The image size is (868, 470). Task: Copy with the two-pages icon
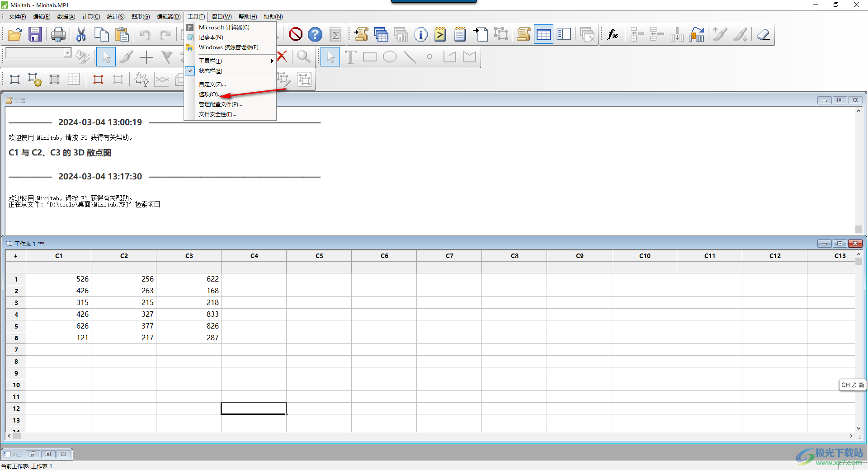tap(102, 34)
